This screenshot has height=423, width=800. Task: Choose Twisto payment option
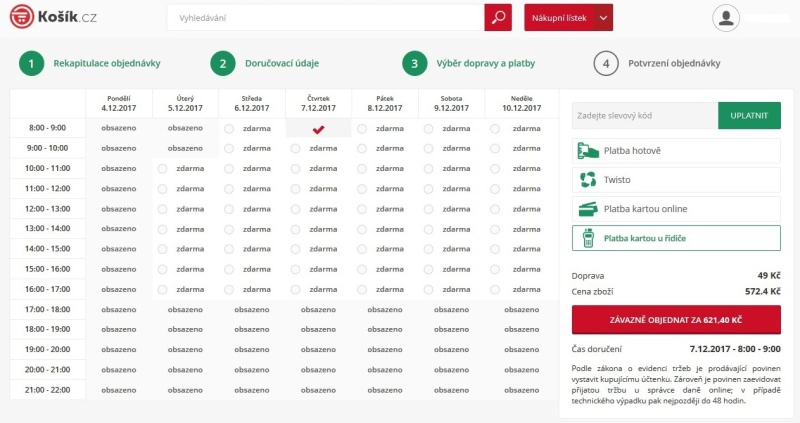[676, 180]
